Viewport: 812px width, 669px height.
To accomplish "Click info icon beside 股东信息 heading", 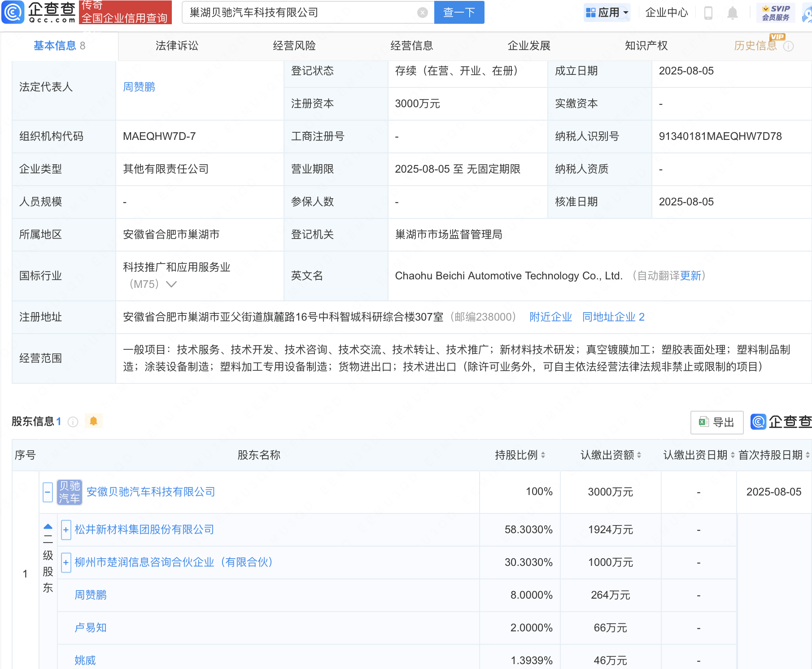I will tap(73, 422).
